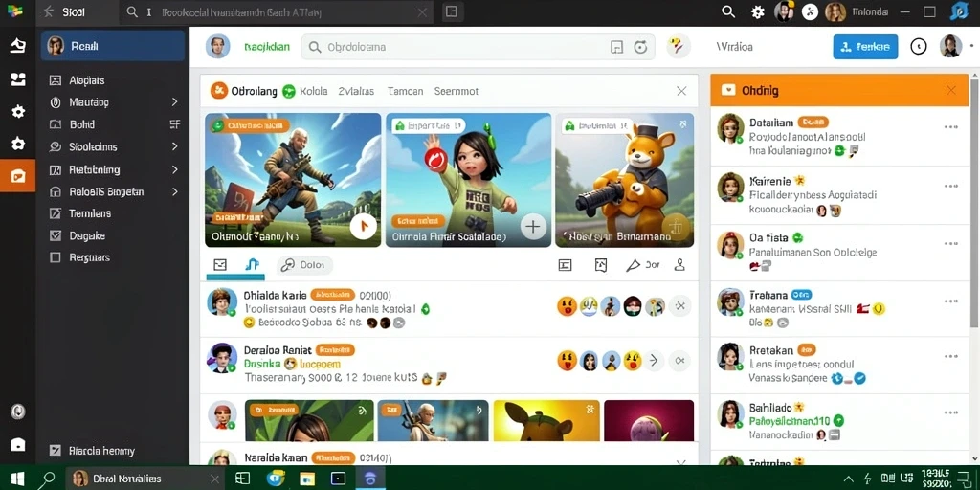This screenshot has height=490, width=980.
Task: Click the blue Fenkee button
Action: pyautogui.click(x=865, y=47)
